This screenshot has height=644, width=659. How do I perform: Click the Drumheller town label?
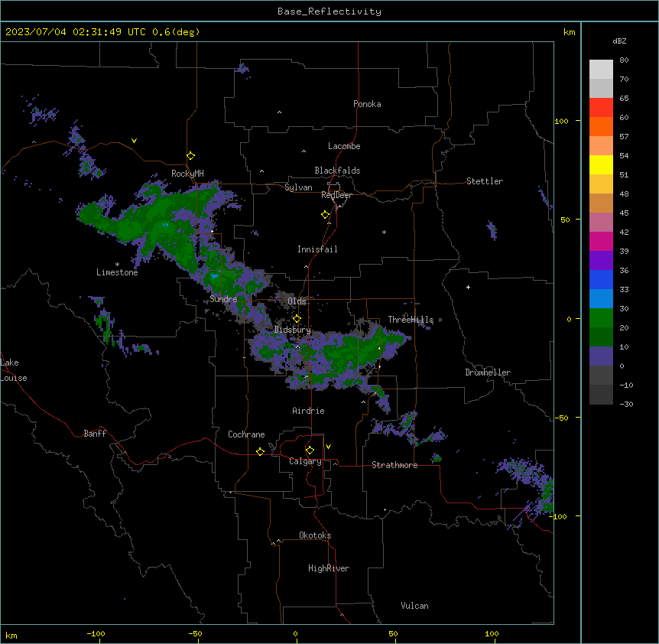488,372
